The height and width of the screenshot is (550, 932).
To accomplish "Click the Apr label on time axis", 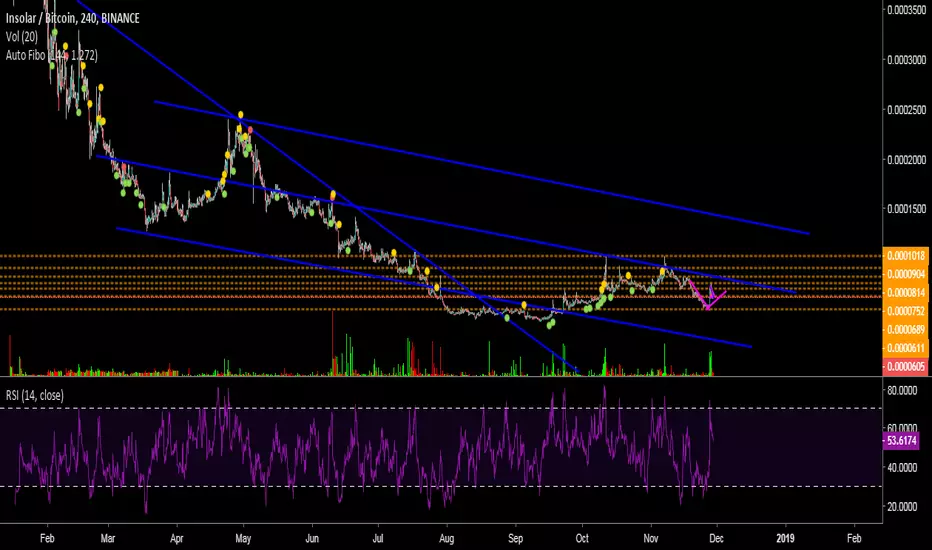I will click(x=177, y=538).
